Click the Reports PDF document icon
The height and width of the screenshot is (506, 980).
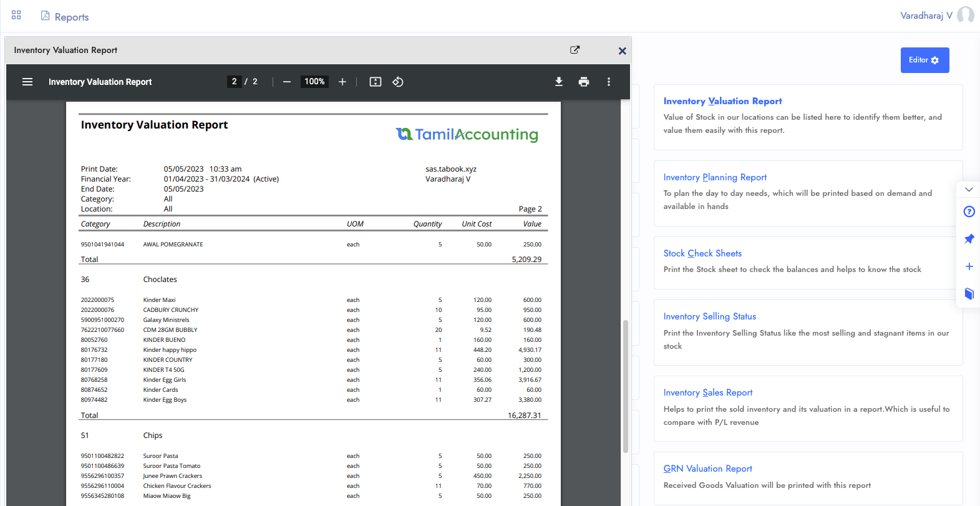[45, 16]
